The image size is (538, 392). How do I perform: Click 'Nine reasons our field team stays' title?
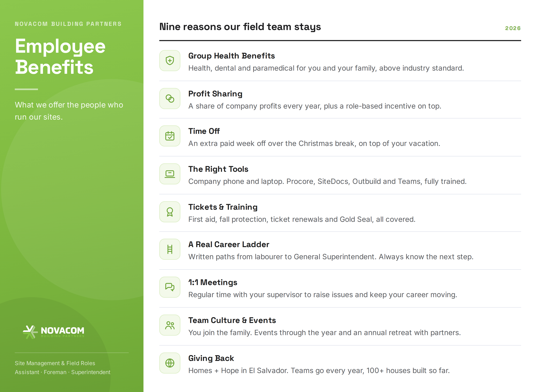pos(240,27)
